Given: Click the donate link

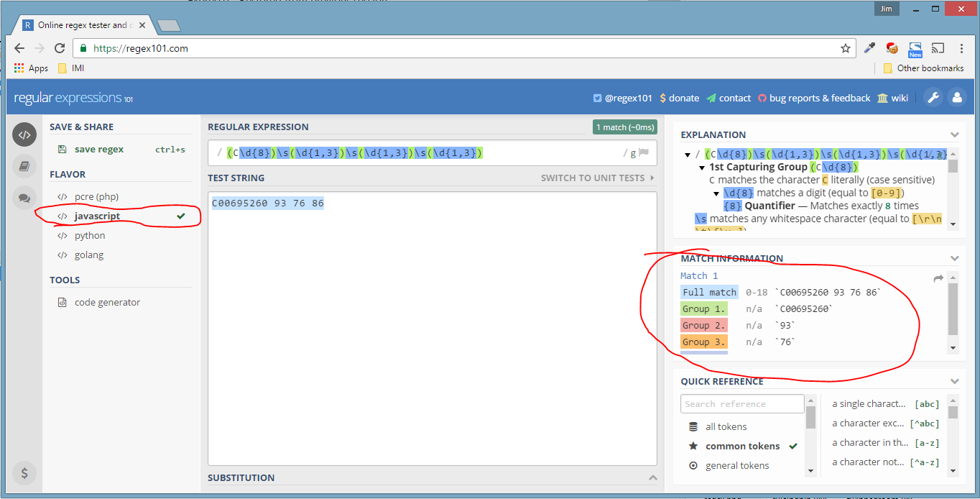Looking at the screenshot, I should [x=679, y=98].
